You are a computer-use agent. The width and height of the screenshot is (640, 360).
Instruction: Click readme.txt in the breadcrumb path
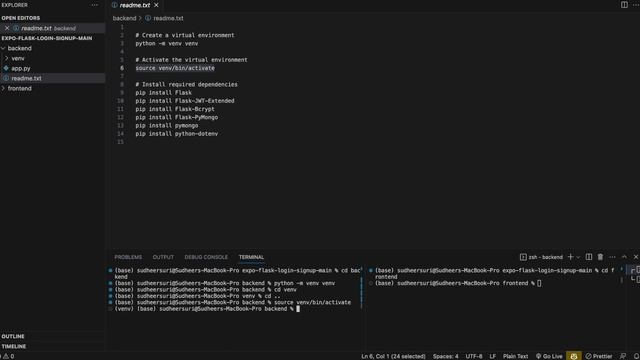pyautogui.click(x=168, y=18)
